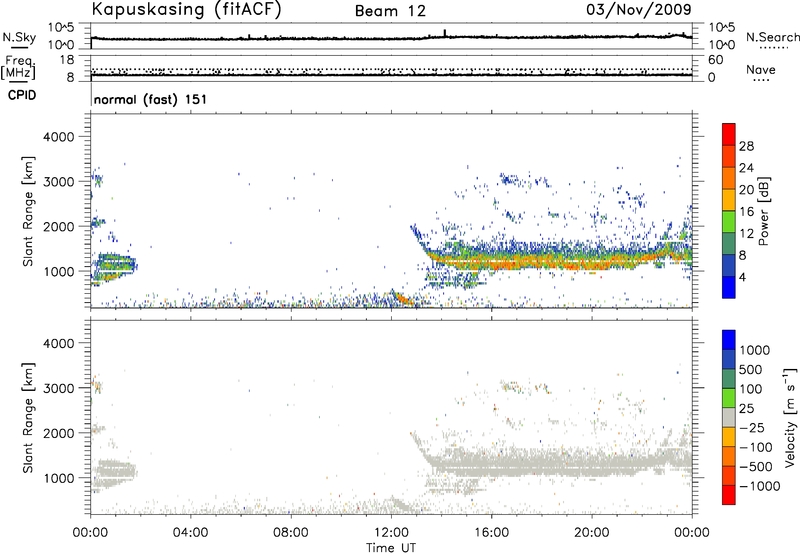Pick the light green Power segment between 12 and 16
The width and height of the screenshot is (800, 554).
(729, 221)
